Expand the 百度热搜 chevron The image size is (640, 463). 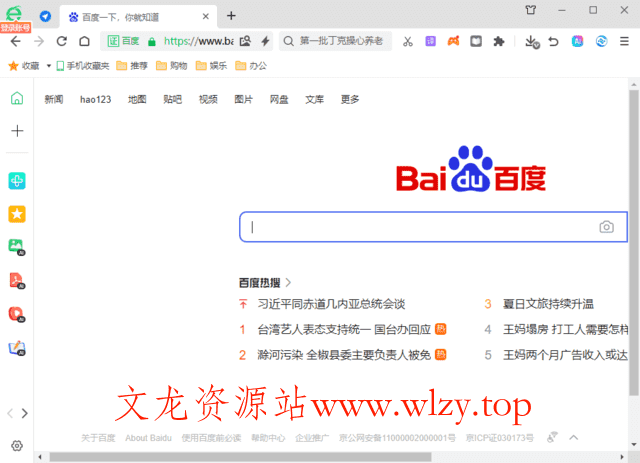(289, 283)
